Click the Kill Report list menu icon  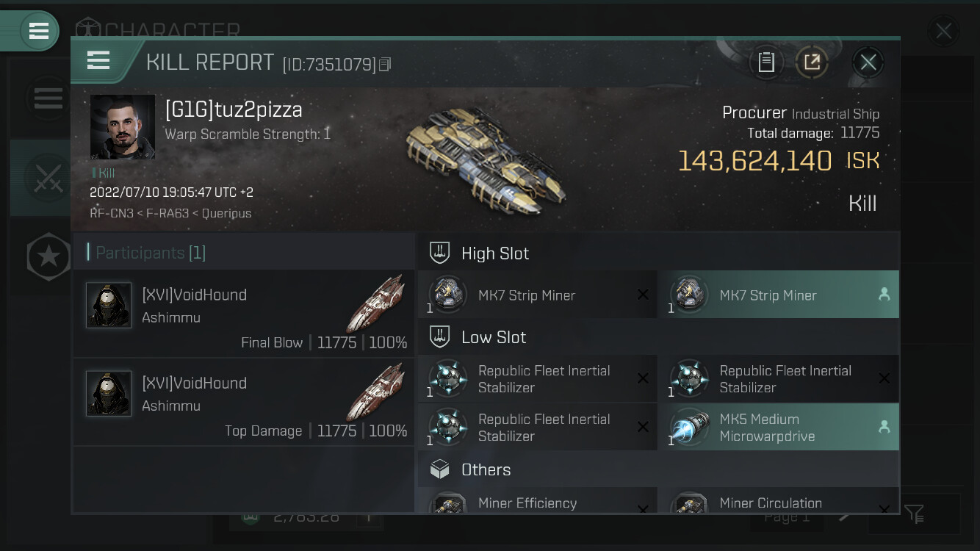click(x=98, y=60)
